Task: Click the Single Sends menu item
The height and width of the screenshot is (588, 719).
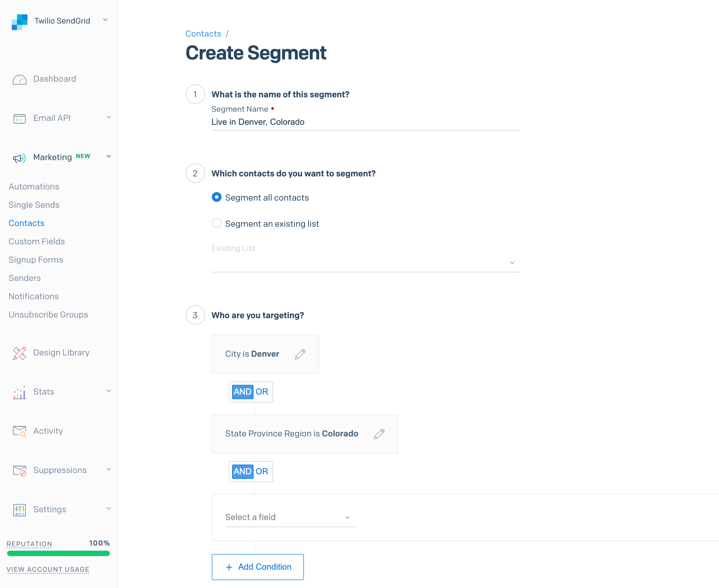Action: tap(34, 205)
